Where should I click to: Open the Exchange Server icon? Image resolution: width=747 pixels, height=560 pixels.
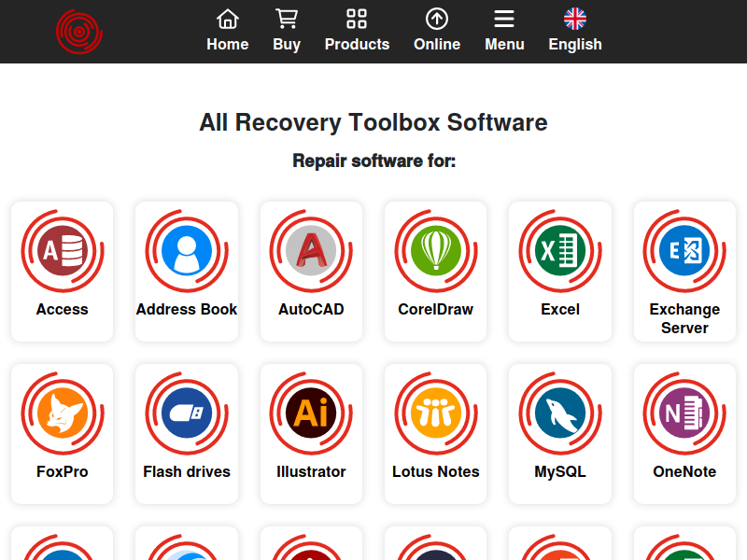[x=684, y=251]
